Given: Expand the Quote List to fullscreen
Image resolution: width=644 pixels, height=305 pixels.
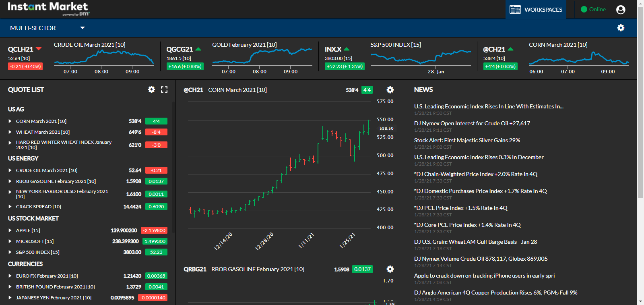Looking at the screenshot, I should click(x=164, y=89).
